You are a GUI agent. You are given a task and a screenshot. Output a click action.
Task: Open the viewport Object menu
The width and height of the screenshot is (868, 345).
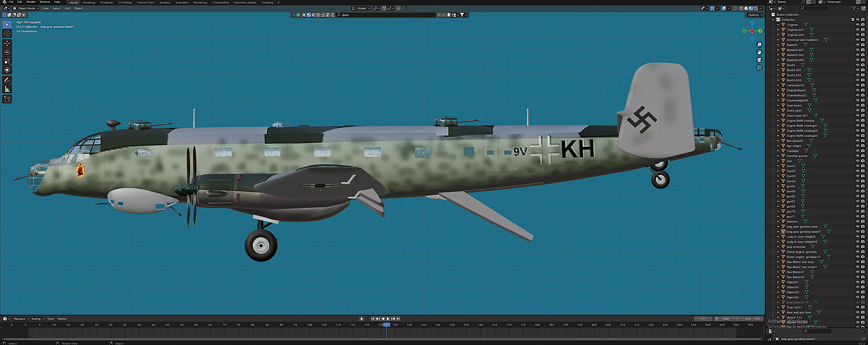pyautogui.click(x=78, y=8)
